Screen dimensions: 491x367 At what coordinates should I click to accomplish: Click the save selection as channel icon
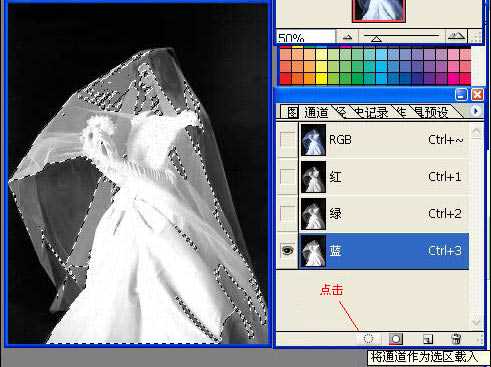[x=396, y=339]
